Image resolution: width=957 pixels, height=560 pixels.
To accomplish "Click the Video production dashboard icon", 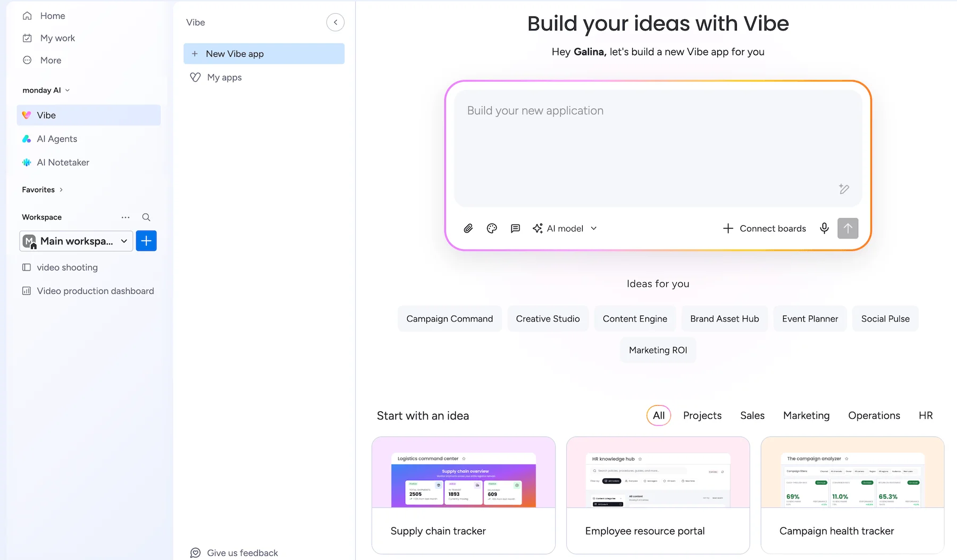I will pyautogui.click(x=27, y=291).
